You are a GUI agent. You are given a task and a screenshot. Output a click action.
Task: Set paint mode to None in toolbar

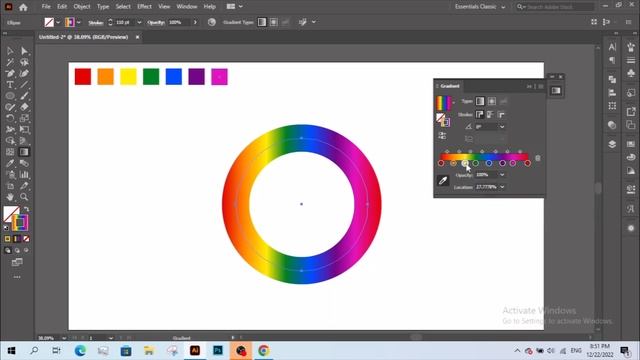pyautogui.click(x=26, y=239)
